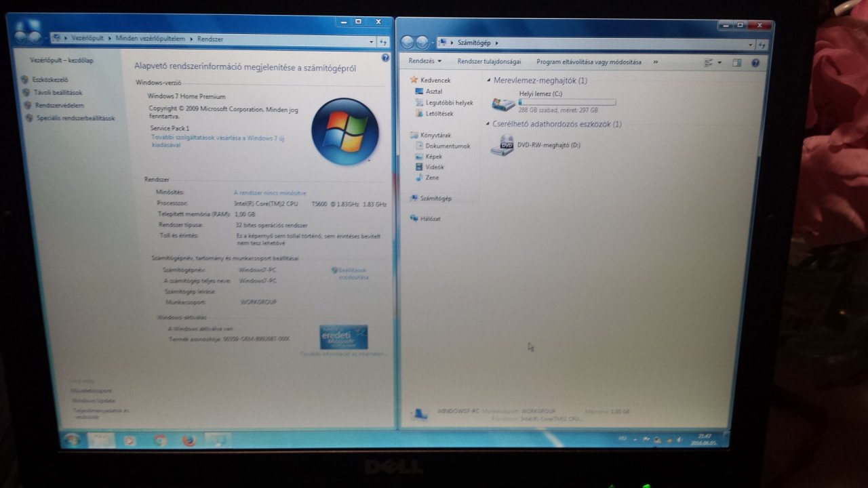
Task: Click További szolgáltatások vásárlása link
Action: point(217,141)
